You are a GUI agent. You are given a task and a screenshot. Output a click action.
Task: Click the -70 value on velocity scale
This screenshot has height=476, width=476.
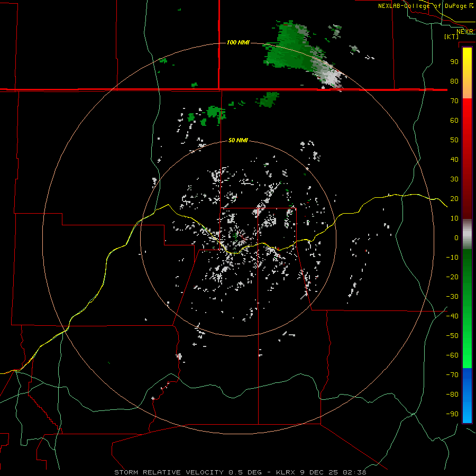(x=452, y=375)
